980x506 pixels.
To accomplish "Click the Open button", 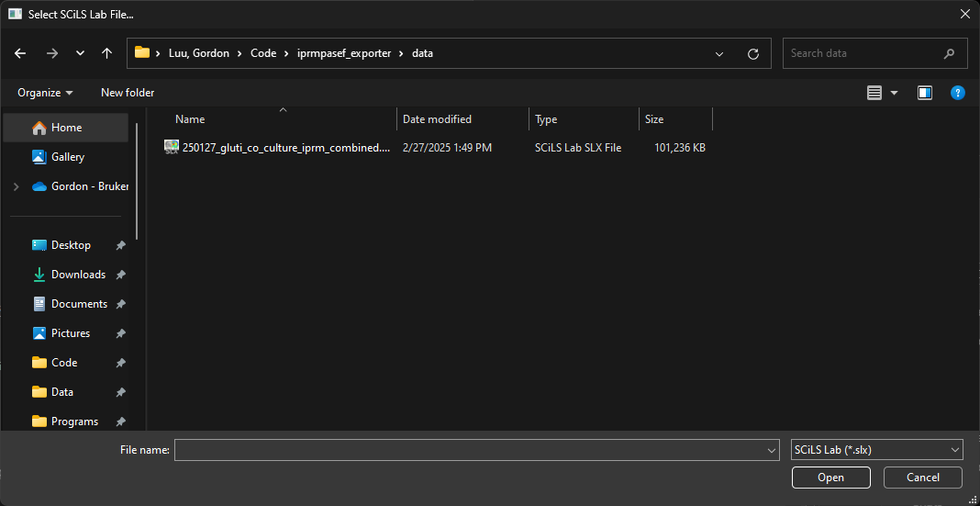I will [830, 478].
